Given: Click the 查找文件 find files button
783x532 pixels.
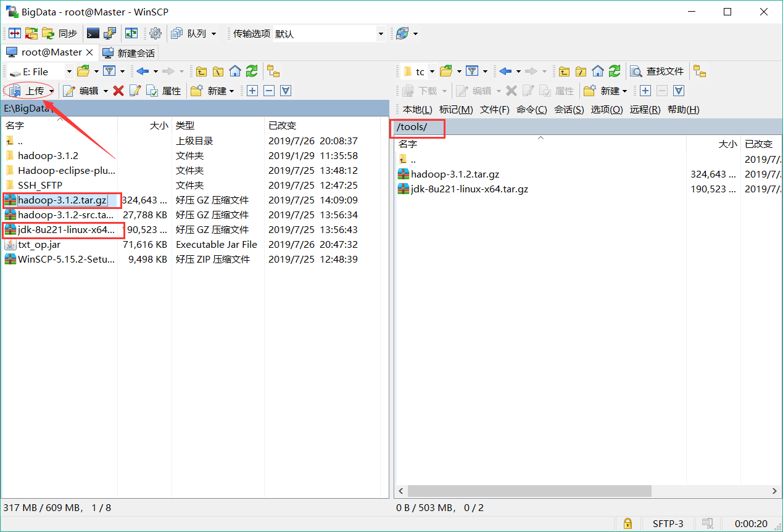Looking at the screenshot, I should click(657, 72).
